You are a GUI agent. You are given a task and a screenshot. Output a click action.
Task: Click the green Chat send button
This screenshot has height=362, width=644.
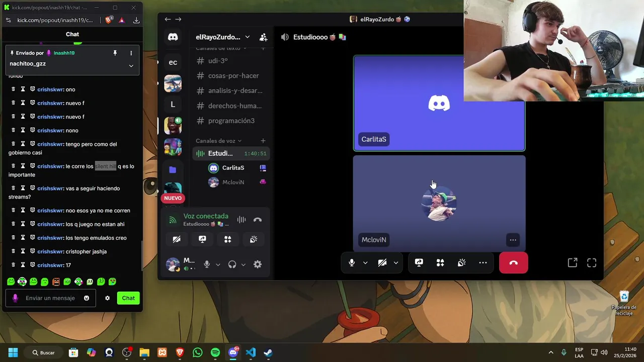coord(128,298)
